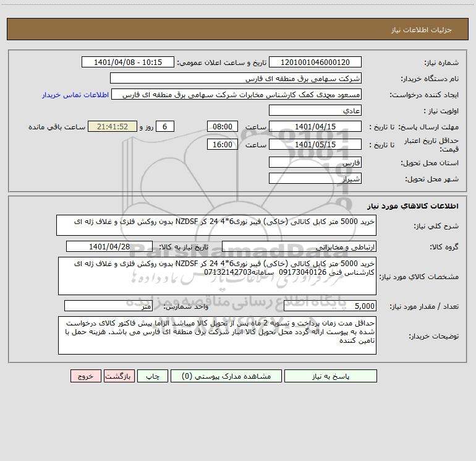Screen dimensions: 476x461
Task: Open 'اطلاعات تماس خریدار' link
Action: pos(75,95)
